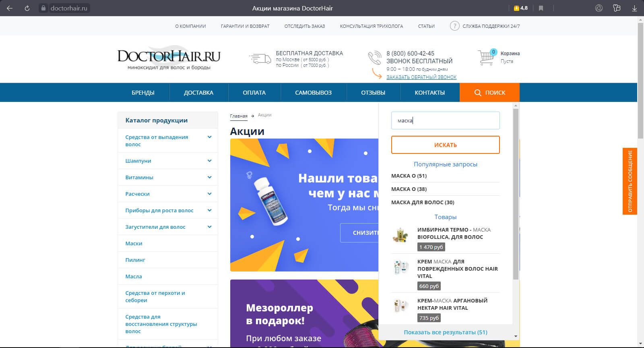Expand Средства от выпадения волос category
This screenshot has height=348, width=644.
(209, 137)
